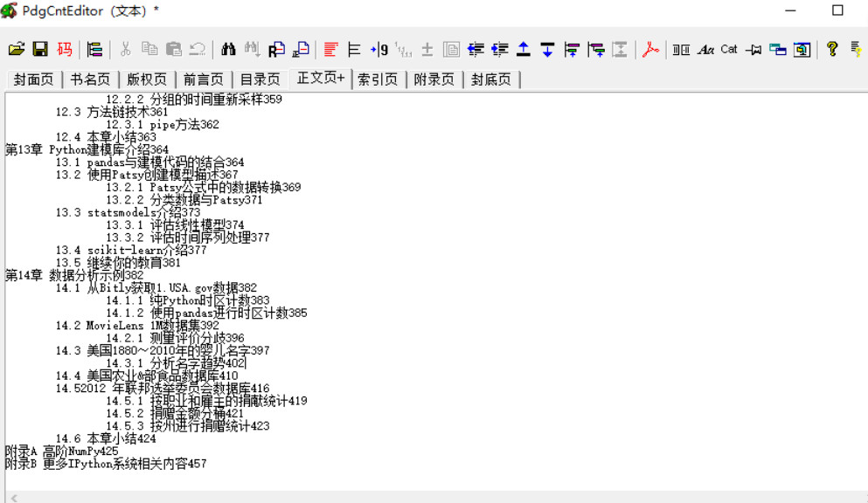
Task: Click the first blue outdent arrow icon
Action: [476, 49]
